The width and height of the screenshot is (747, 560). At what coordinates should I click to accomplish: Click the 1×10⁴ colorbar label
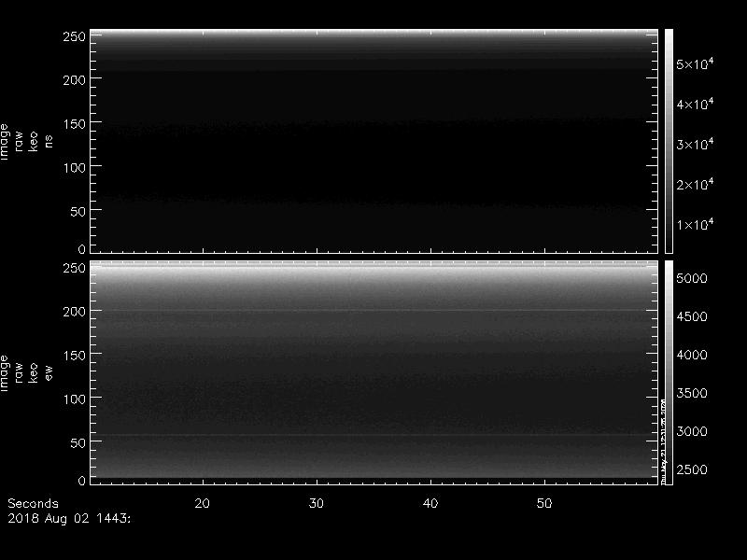tap(695, 223)
